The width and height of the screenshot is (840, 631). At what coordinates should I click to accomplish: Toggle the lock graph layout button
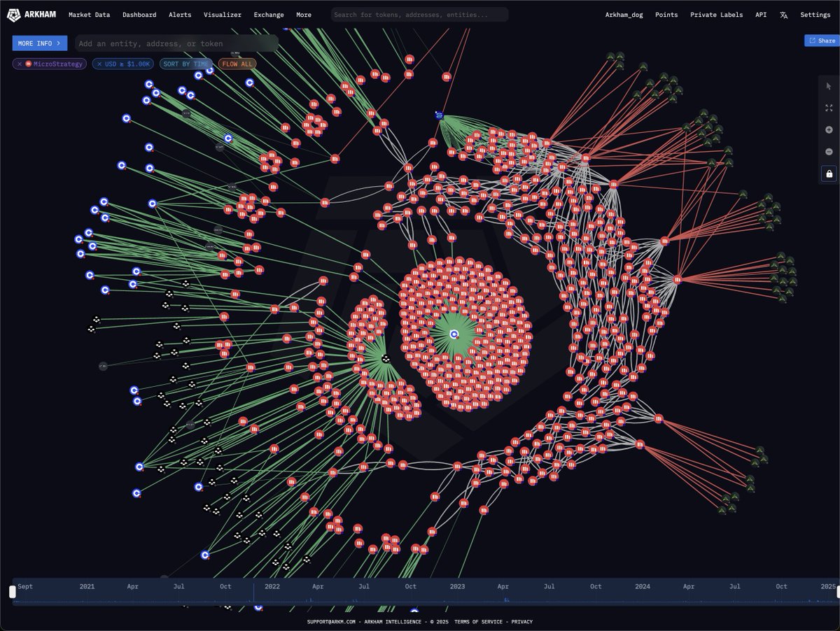pos(829,173)
